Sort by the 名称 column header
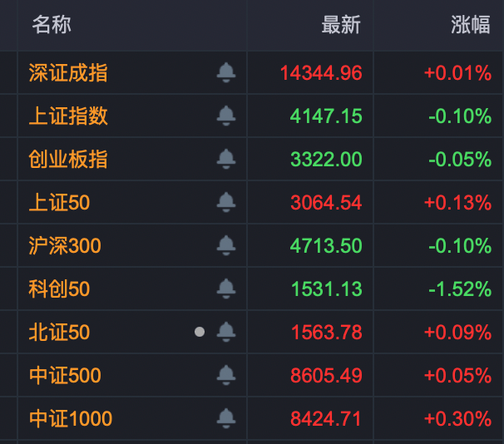504x444 pixels. pyautogui.click(x=52, y=25)
